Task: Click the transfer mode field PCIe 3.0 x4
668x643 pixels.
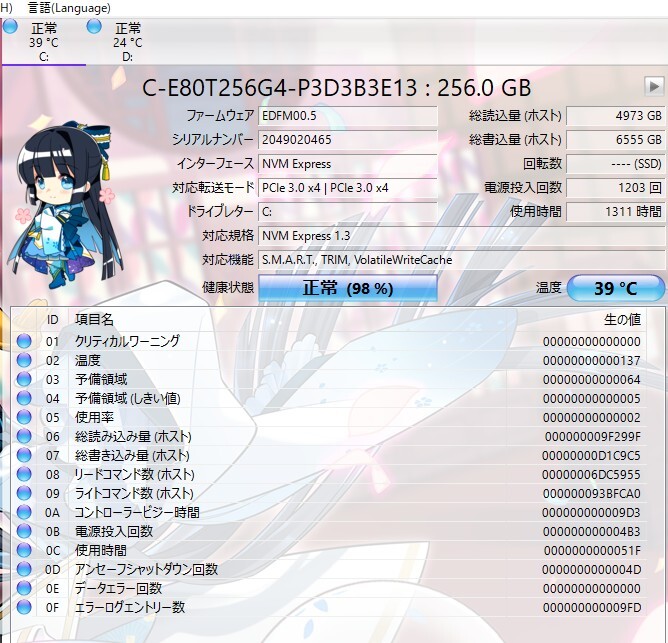Action: [348, 188]
